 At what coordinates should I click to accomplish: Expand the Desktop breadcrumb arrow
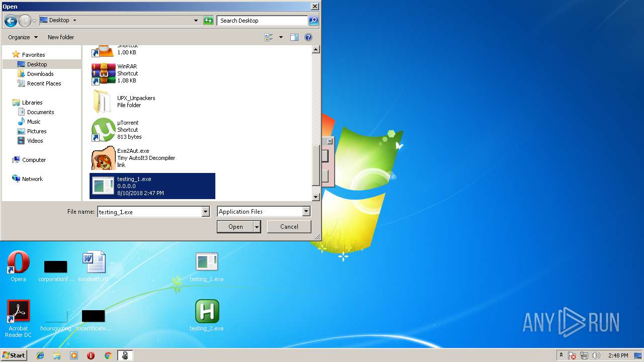74,21
